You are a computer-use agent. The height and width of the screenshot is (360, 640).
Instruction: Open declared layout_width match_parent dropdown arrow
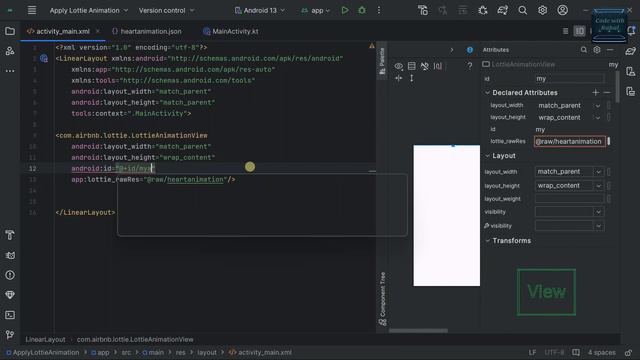coord(598,106)
